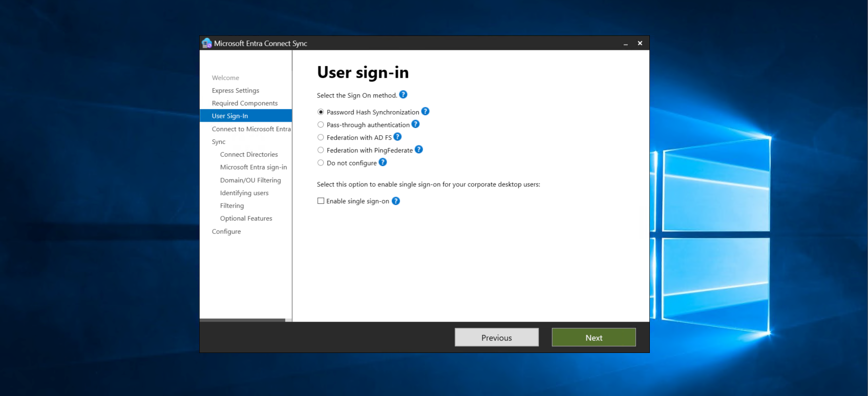
Task: Choose Pass-through authentication option
Action: (x=321, y=124)
